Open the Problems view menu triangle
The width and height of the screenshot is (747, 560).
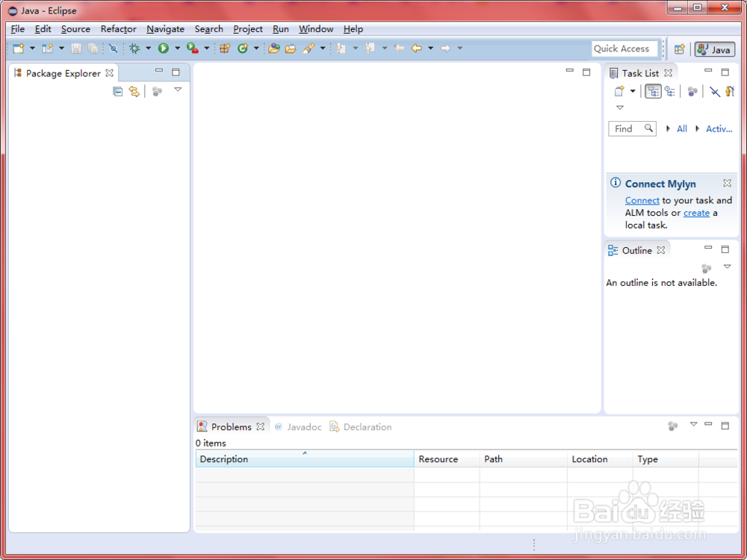pyautogui.click(x=694, y=424)
